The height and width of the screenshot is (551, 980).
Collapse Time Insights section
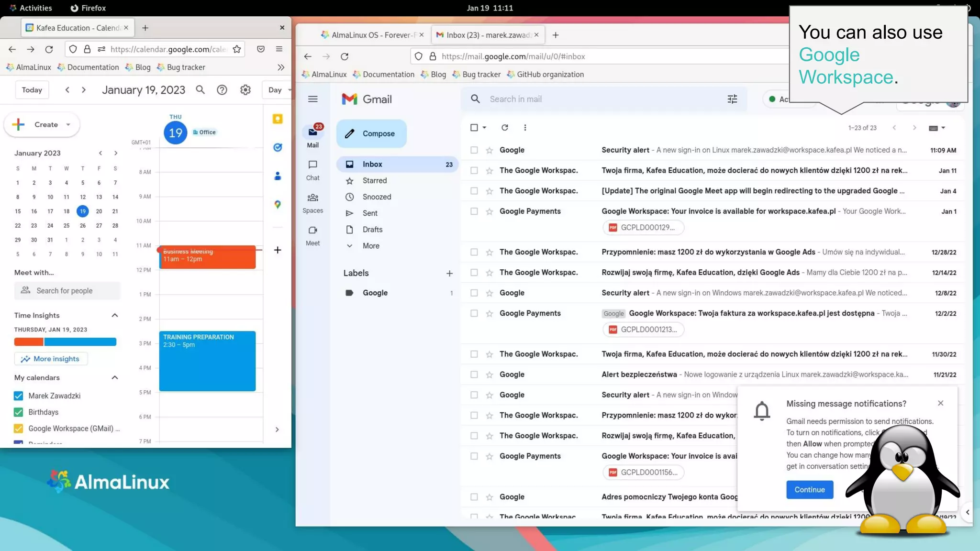coord(115,315)
